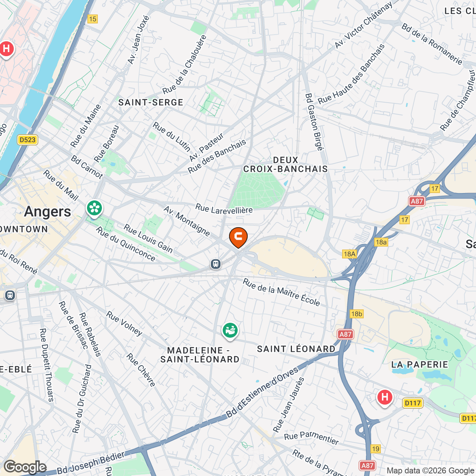Screen dimensions: 476x476
Task: Click the exit 18b highway badge
Action: point(357,314)
